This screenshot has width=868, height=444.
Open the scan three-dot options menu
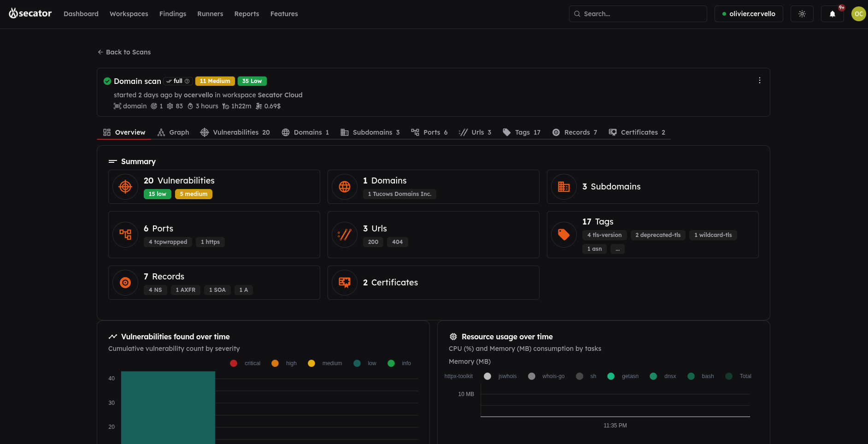pos(760,80)
